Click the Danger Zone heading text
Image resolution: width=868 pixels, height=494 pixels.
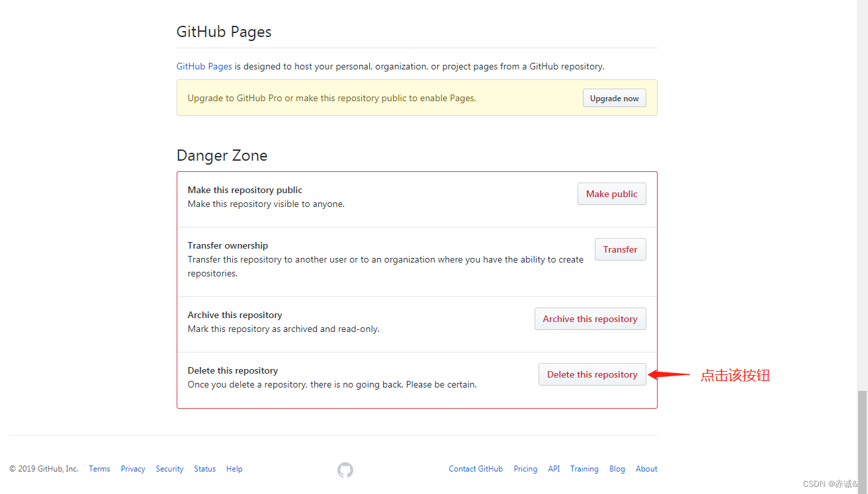[222, 156]
